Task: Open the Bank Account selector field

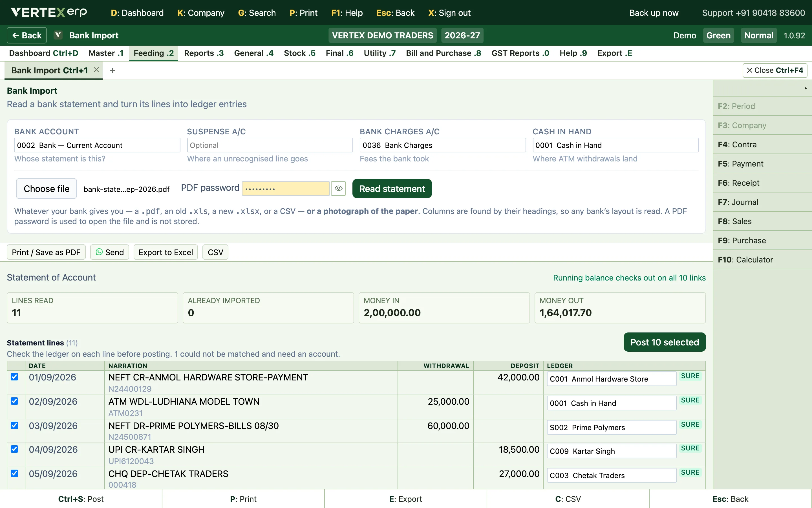Action: click(x=97, y=145)
